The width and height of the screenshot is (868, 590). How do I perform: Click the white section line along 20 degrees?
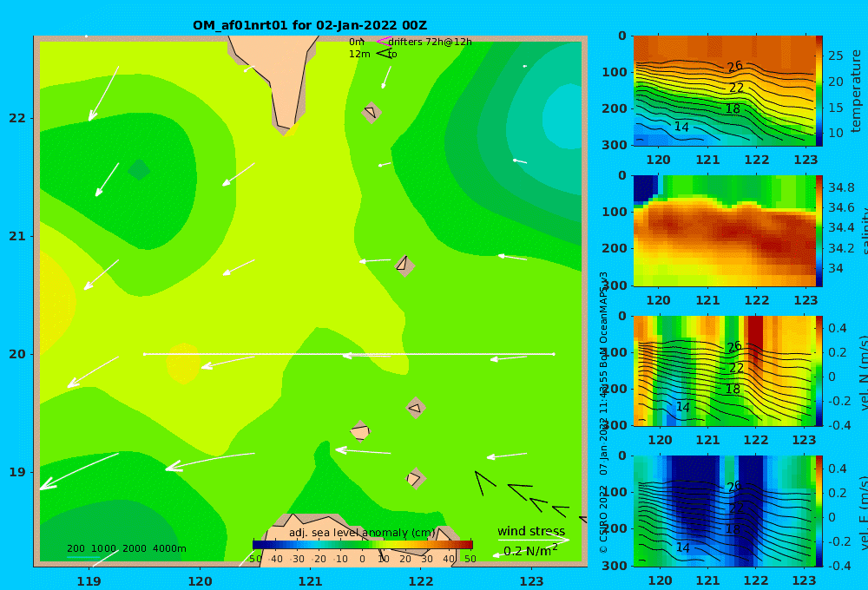(349, 354)
